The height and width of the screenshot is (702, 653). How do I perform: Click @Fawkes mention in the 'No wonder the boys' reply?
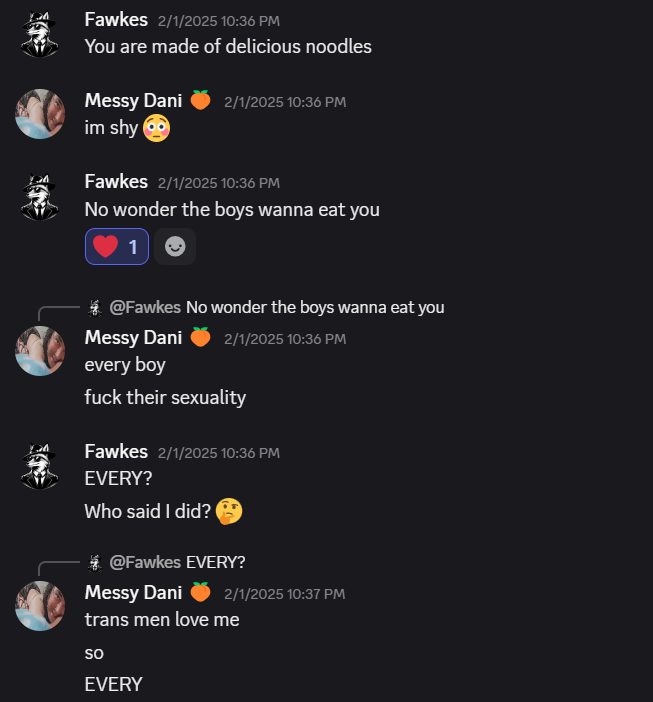click(x=145, y=308)
